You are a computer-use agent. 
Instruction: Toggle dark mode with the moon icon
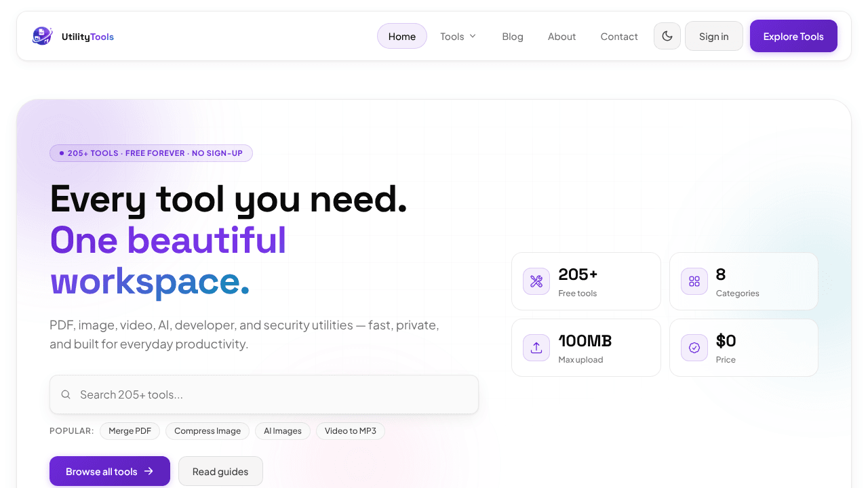667,36
